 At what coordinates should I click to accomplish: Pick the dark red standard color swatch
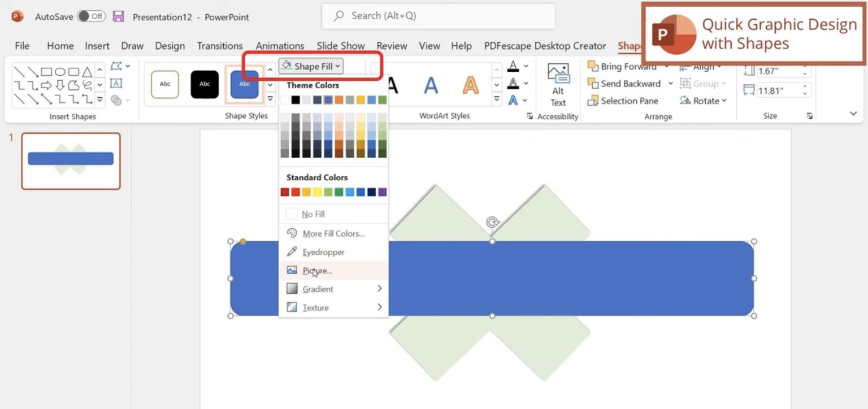click(x=284, y=192)
